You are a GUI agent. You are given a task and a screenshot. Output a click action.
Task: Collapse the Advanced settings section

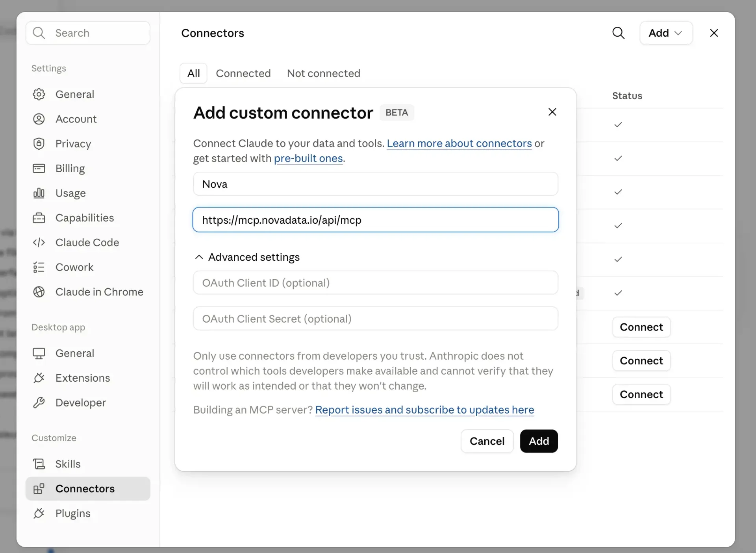247,257
